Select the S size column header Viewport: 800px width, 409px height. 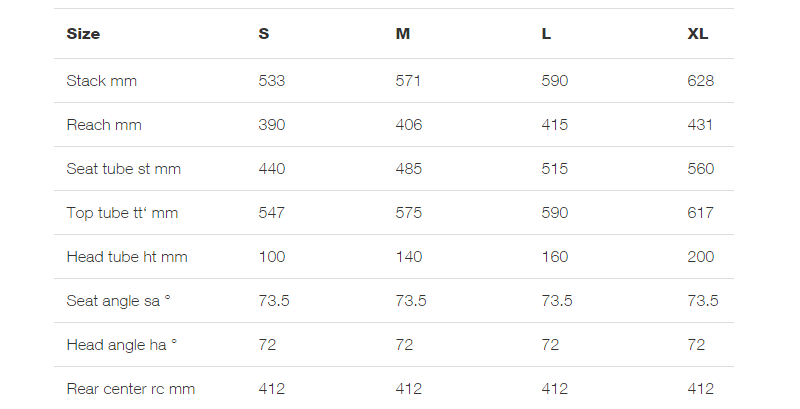[263, 34]
